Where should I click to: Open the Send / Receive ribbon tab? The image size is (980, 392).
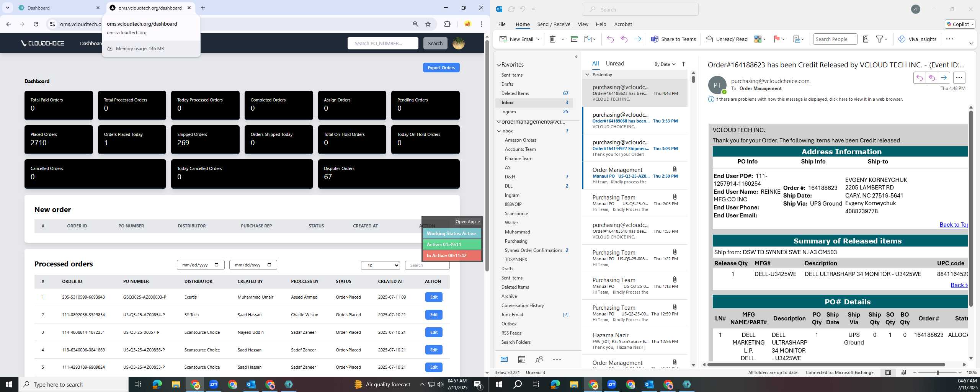tap(554, 24)
